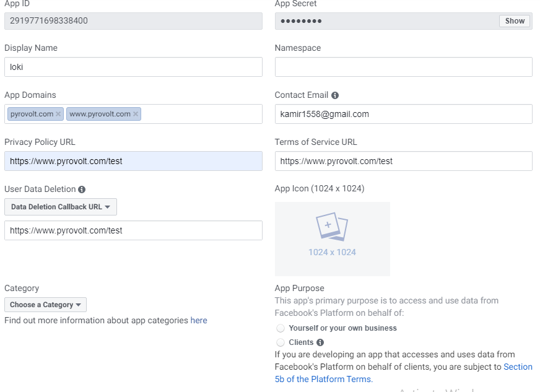The image size is (540, 392).
Task: Remove the pyrovolt.com domain tag
Action: pyautogui.click(x=58, y=114)
